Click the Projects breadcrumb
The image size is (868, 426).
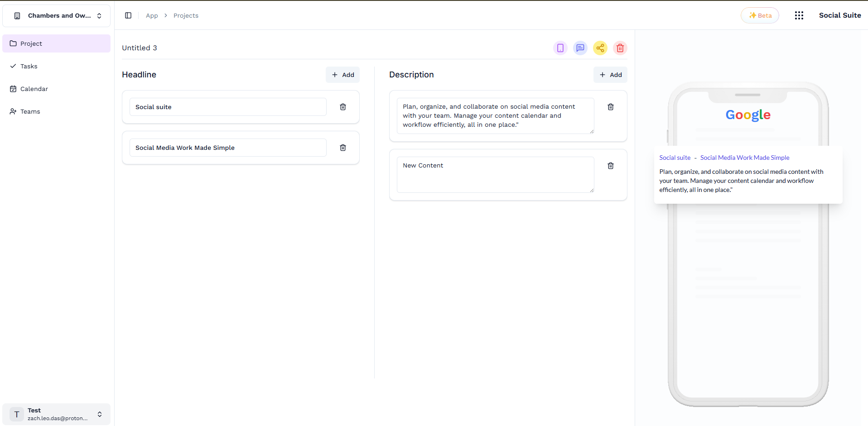pos(186,15)
